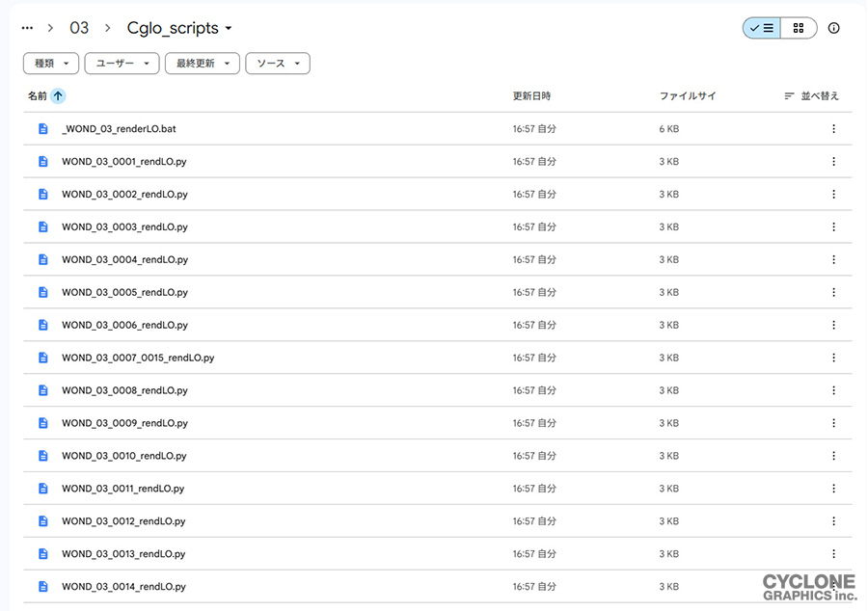The height and width of the screenshot is (611, 868).
Task: Open more actions for WOND_03_0011_rendLO.py
Action: click(834, 489)
